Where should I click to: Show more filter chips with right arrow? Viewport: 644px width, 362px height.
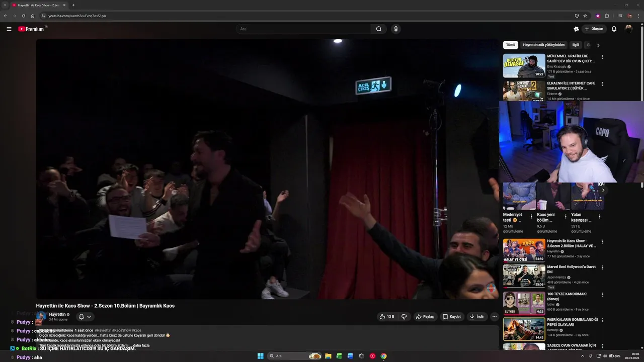click(598, 45)
